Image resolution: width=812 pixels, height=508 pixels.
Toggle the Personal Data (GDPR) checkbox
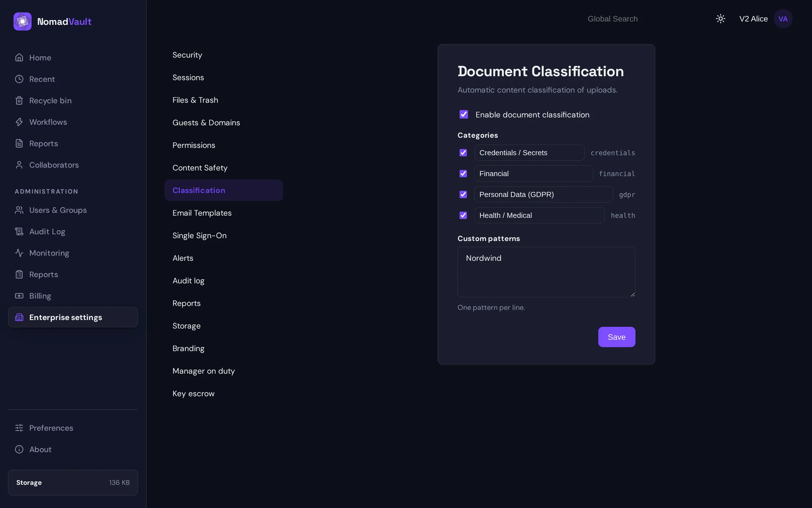tap(463, 194)
